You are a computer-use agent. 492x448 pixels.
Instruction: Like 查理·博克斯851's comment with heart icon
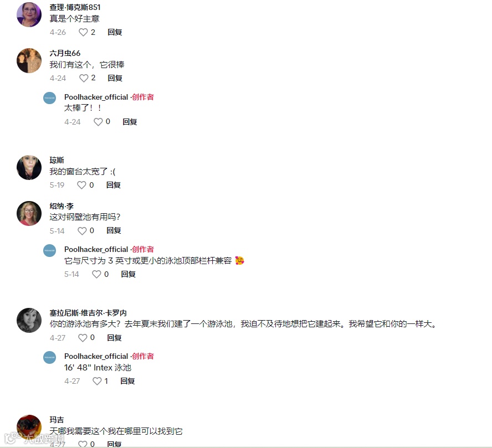[83, 32]
